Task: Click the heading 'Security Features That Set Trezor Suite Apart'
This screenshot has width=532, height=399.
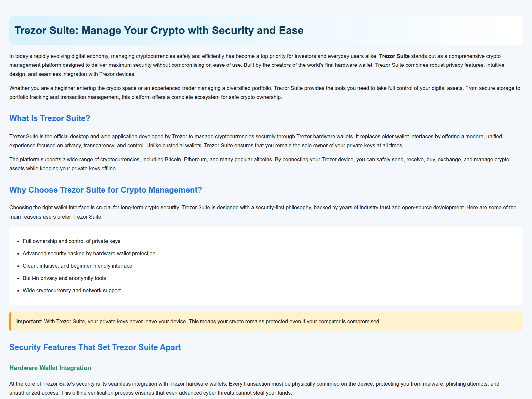Action: (x=95, y=347)
